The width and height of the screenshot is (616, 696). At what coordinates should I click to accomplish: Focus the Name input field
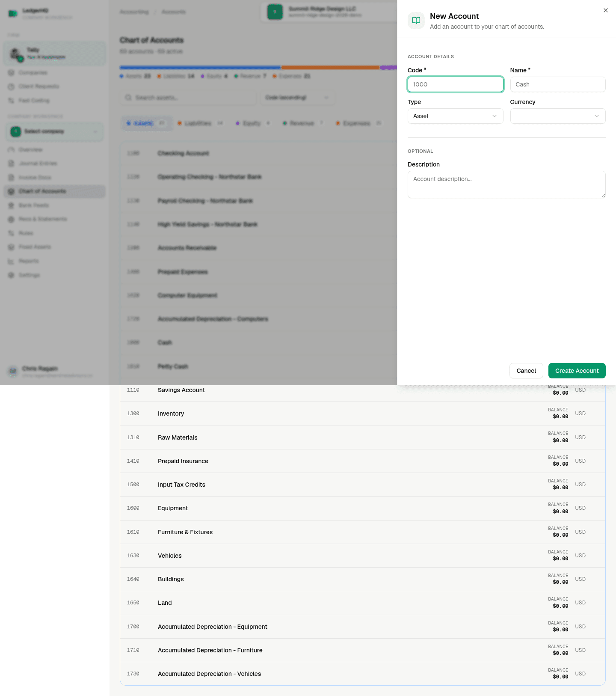tap(558, 84)
